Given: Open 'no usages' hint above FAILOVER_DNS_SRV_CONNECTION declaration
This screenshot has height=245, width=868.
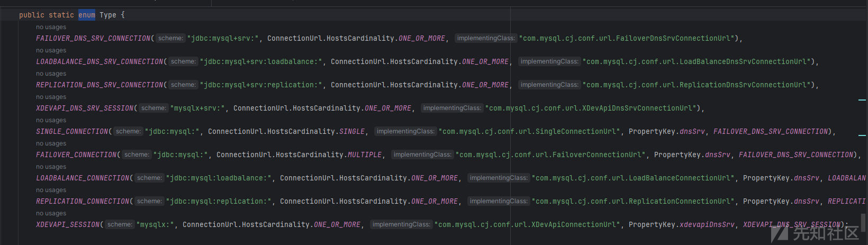Looking at the screenshot, I should click(x=51, y=27).
